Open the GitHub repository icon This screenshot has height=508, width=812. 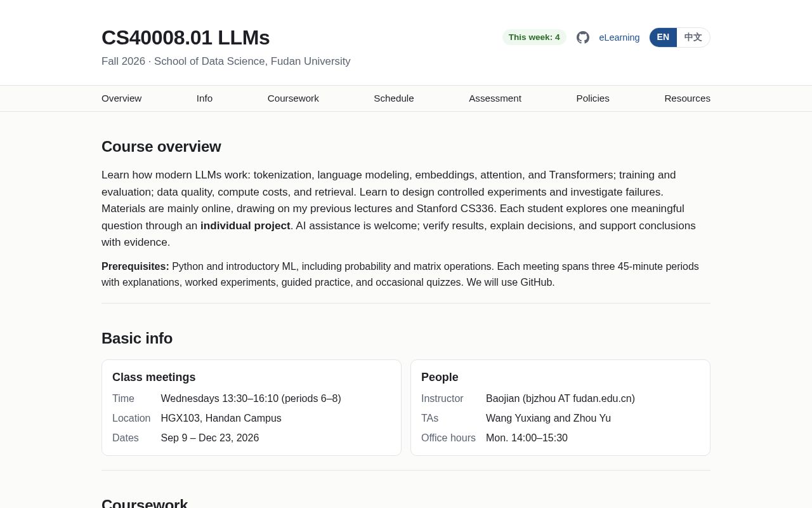pos(583,37)
